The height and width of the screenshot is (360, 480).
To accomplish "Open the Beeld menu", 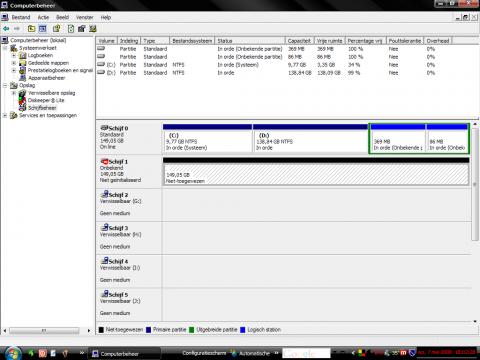I will (x=62, y=17).
